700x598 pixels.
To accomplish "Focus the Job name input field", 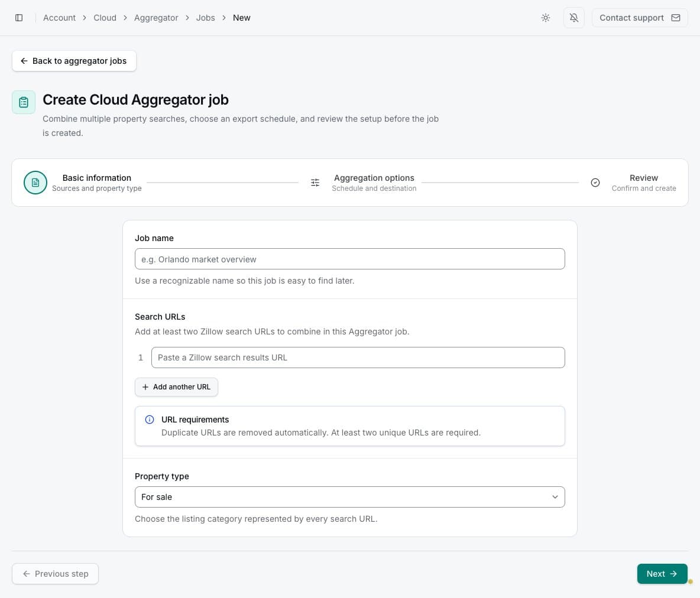I will [x=349, y=259].
